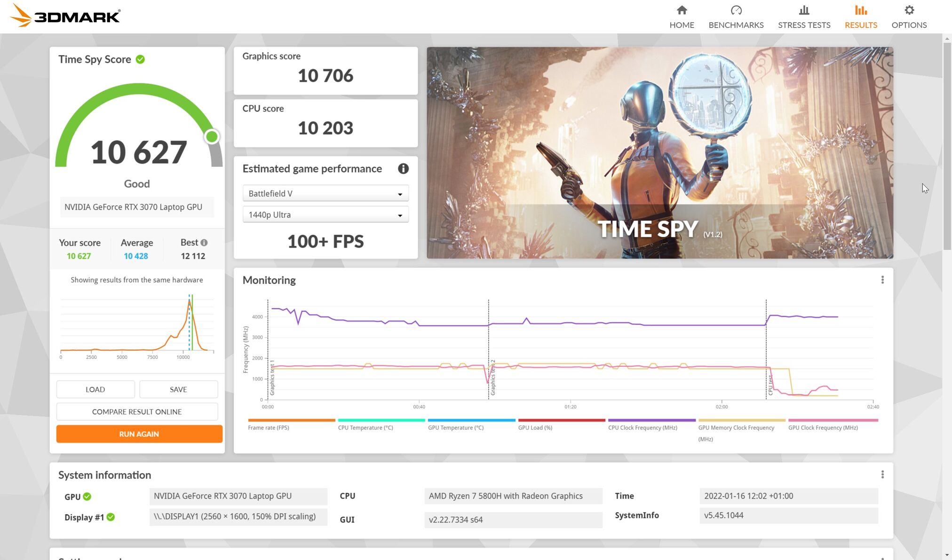Click the RTX 3070 Laptop GPU label under score

coord(137,207)
